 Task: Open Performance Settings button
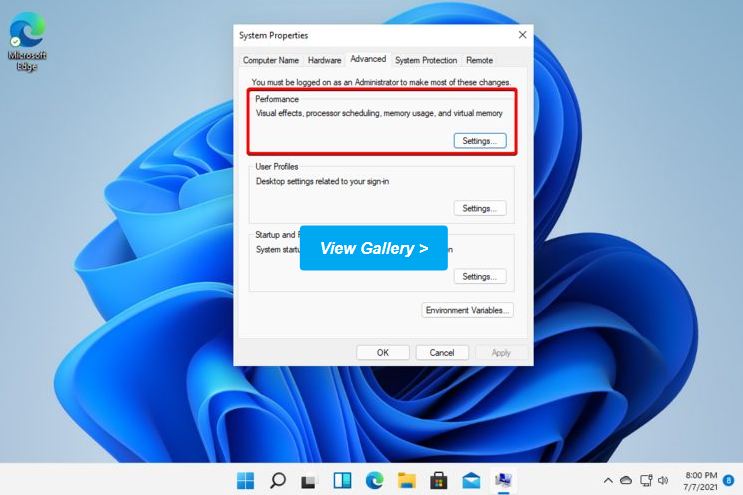pos(480,141)
